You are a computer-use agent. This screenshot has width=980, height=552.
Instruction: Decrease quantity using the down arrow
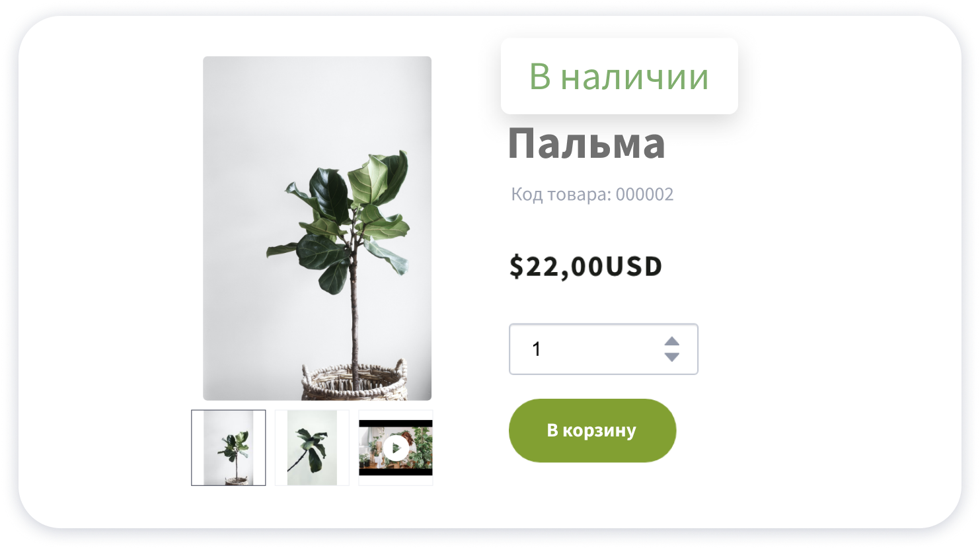coord(671,357)
